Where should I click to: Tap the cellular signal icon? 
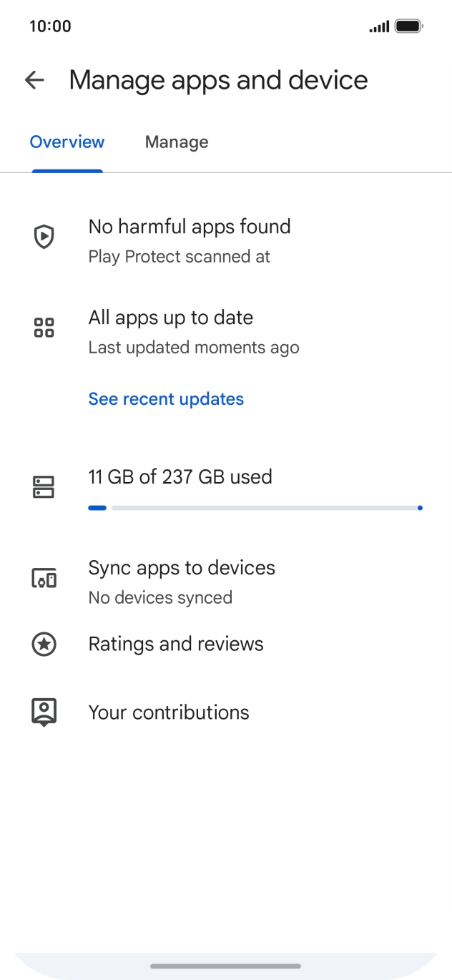[x=379, y=26]
